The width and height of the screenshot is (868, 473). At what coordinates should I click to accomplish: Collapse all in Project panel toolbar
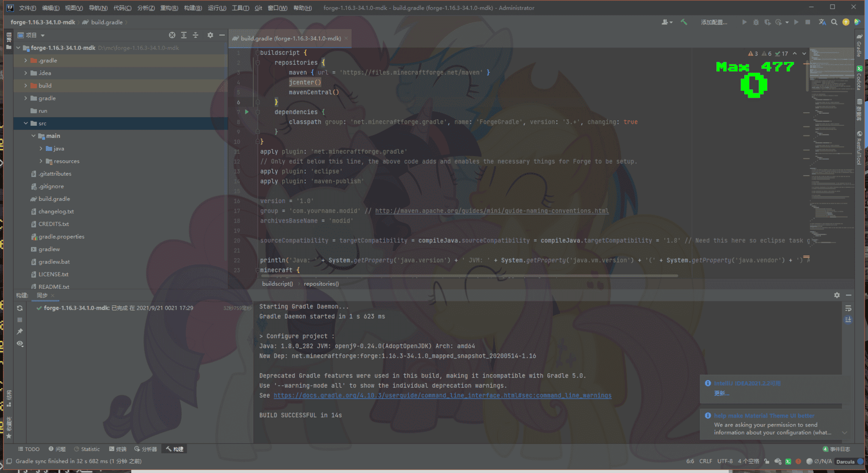[x=196, y=35]
